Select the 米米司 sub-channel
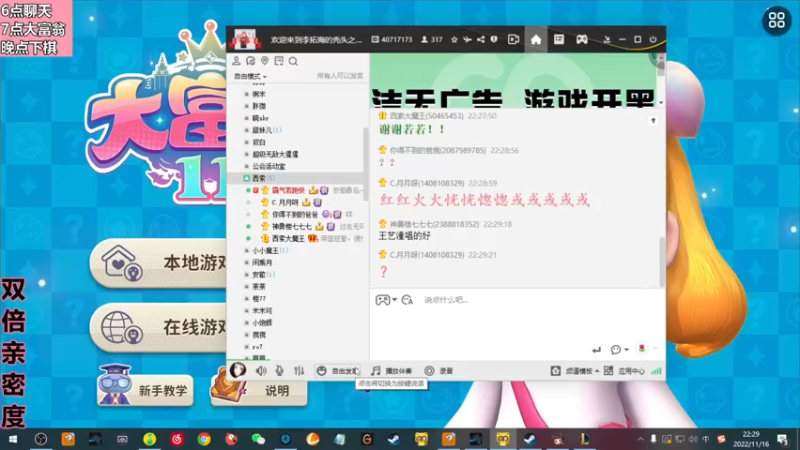This screenshot has height=450, width=800. [262, 311]
